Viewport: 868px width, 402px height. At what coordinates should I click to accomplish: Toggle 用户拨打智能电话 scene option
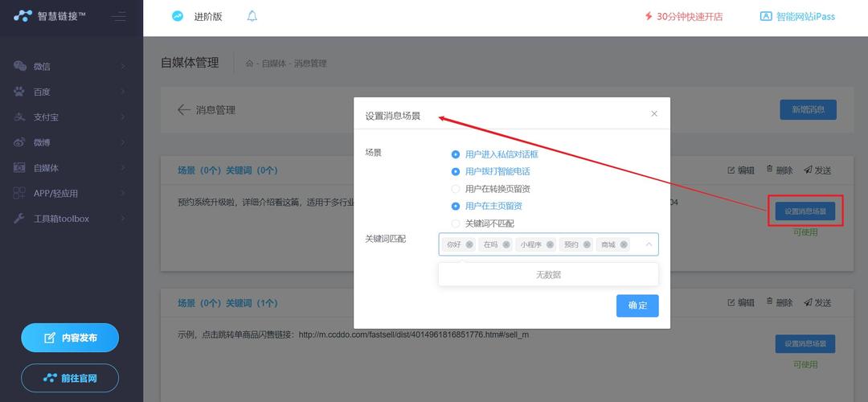(x=456, y=171)
